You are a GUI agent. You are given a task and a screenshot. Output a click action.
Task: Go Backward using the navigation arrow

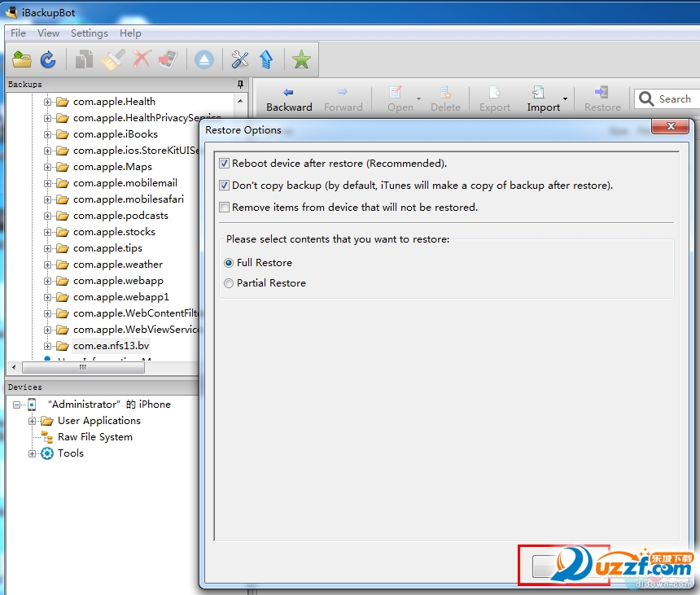point(289,99)
